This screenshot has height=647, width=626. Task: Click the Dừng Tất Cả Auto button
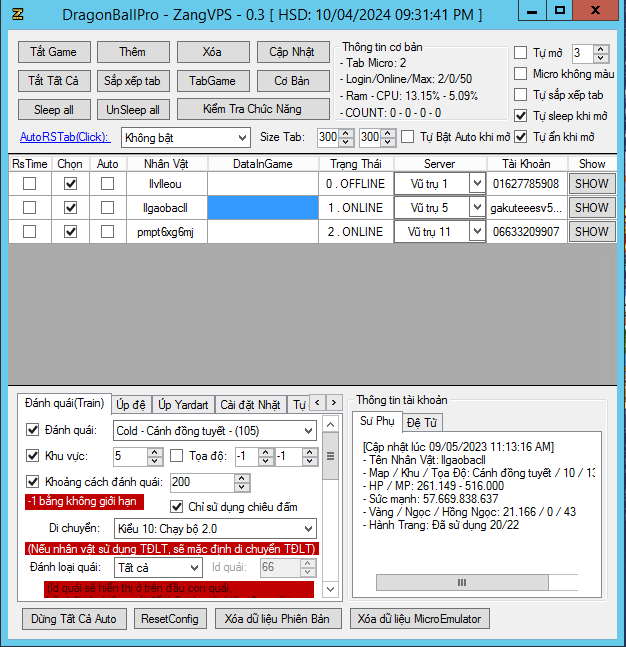click(73, 619)
